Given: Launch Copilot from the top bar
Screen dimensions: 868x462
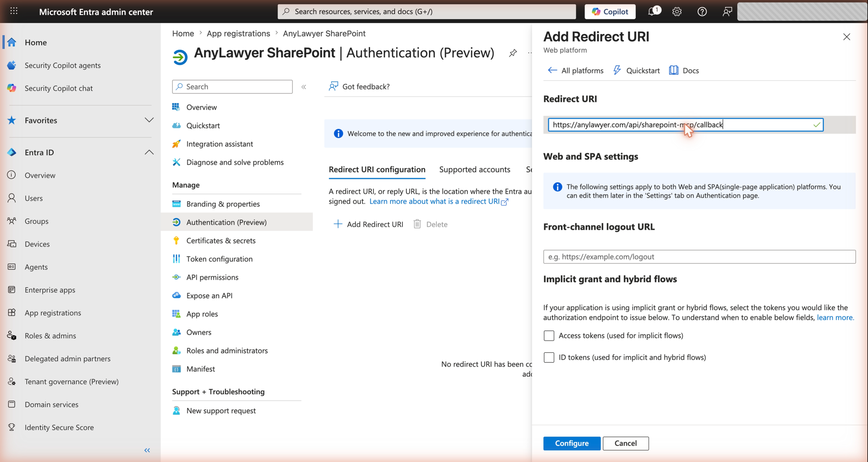Looking at the screenshot, I should pyautogui.click(x=610, y=11).
